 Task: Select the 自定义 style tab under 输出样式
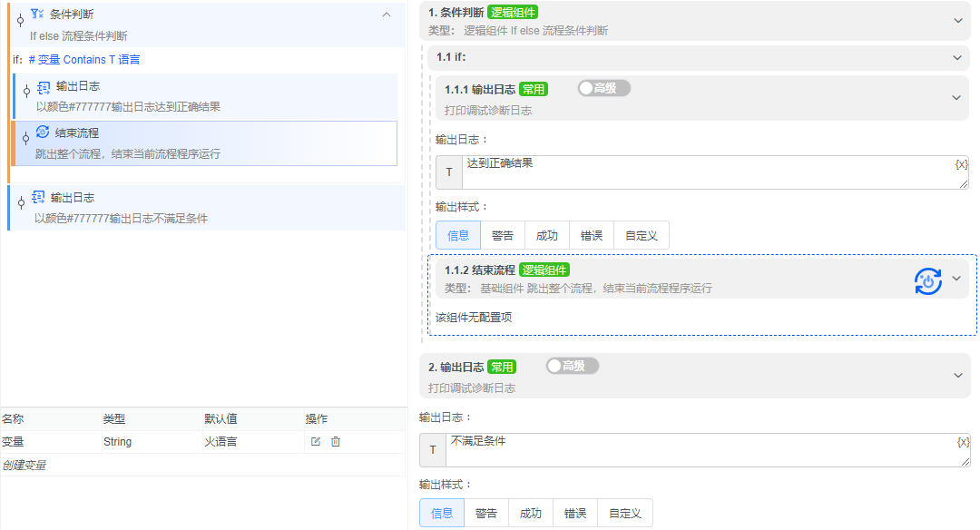(640, 234)
